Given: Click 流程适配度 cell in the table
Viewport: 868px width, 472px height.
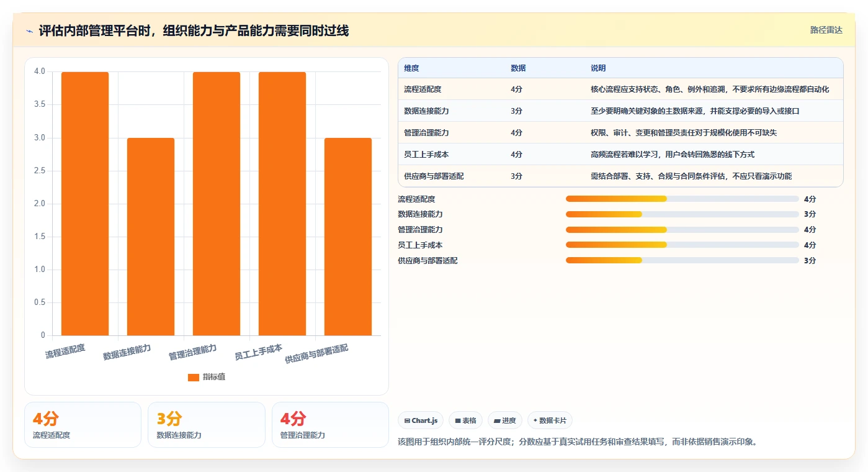Looking at the screenshot, I should click(x=423, y=89).
